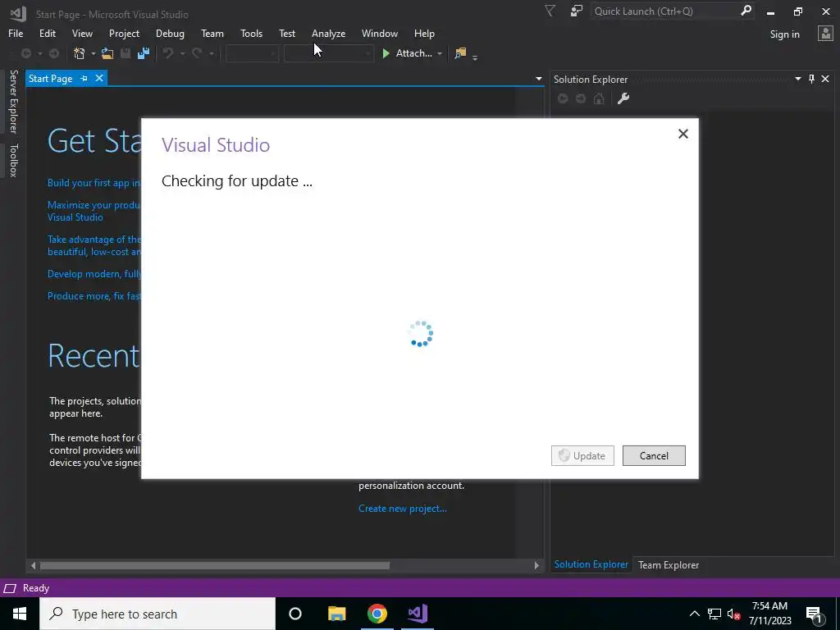The image size is (840, 630).
Task: Open the Solution Platforms combo box
Action: pyautogui.click(x=328, y=53)
